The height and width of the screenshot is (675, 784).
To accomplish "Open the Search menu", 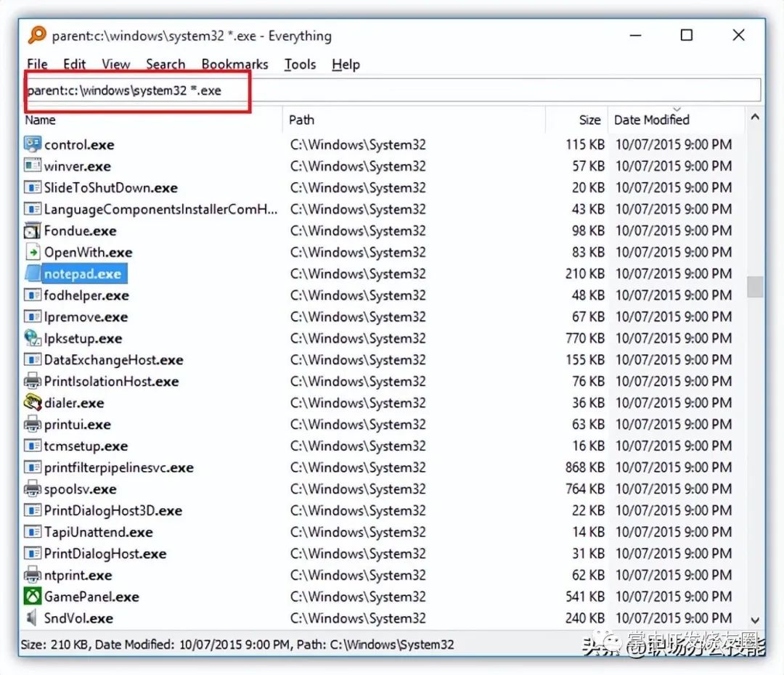I will pos(166,64).
